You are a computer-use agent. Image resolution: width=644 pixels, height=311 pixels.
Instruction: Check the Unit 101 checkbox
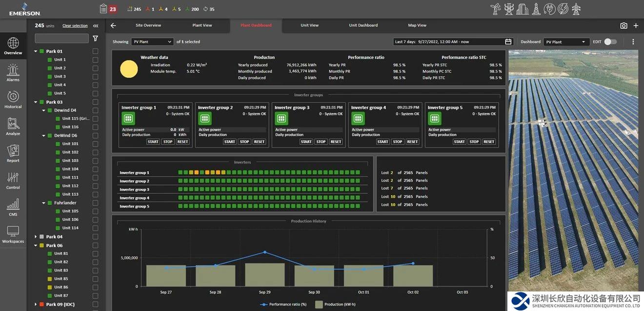95,144
